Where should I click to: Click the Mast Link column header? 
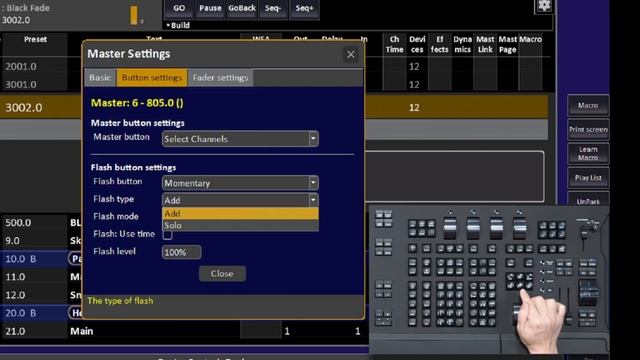(485, 44)
